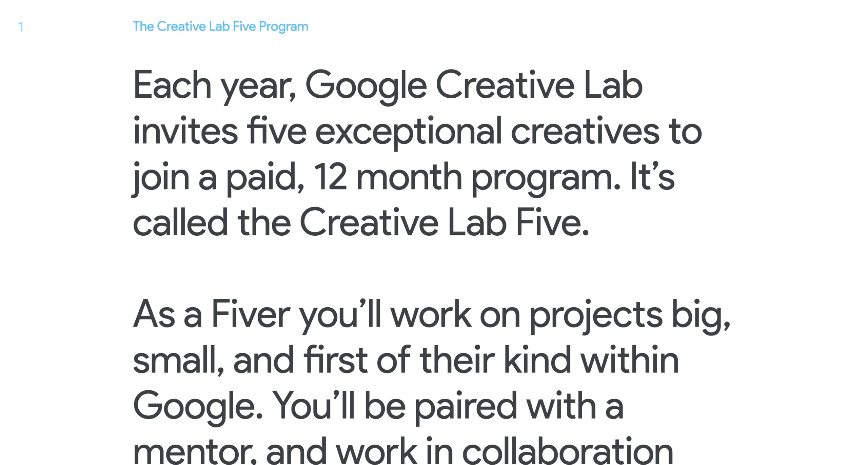
Task: Click the words 'As a Fiver'
Action: (x=212, y=314)
